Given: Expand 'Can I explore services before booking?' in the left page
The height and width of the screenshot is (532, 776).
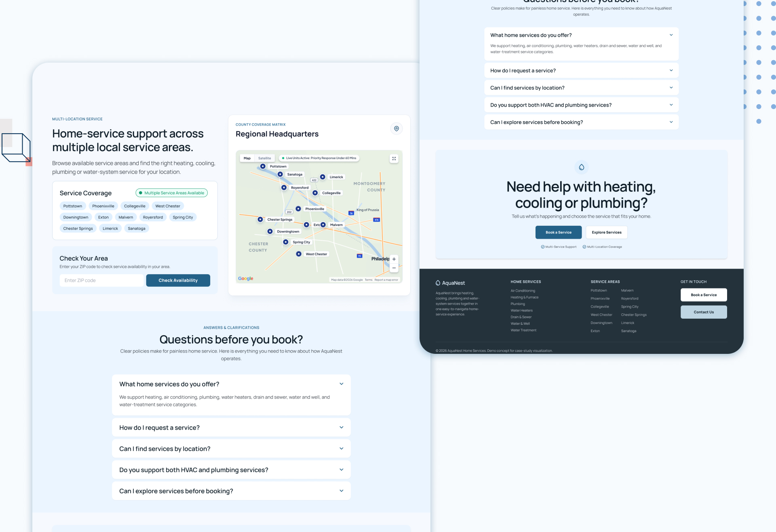Looking at the screenshot, I should 231,491.
